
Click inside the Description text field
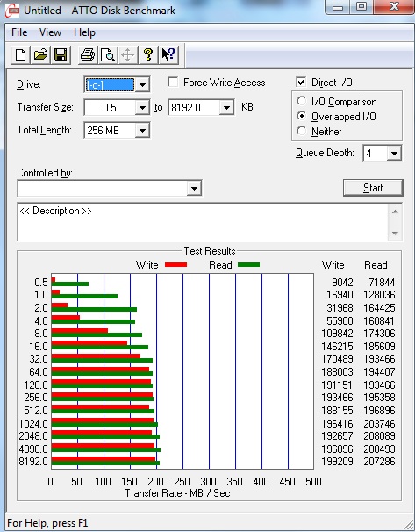tap(203, 222)
